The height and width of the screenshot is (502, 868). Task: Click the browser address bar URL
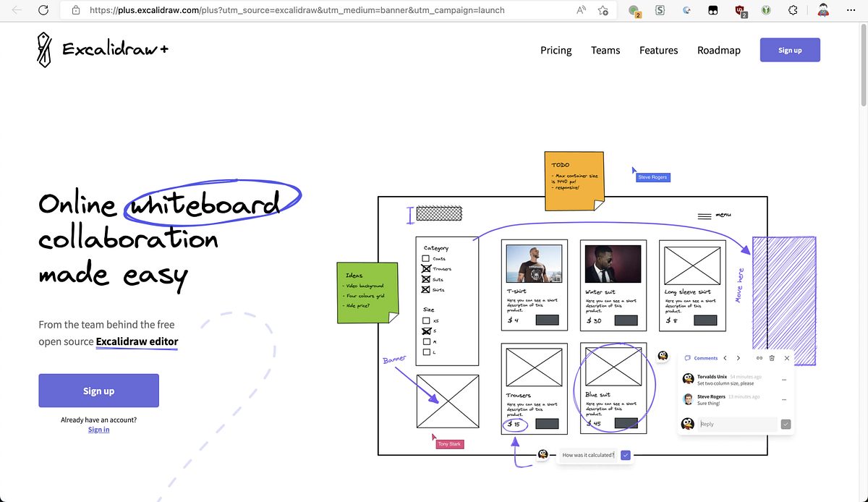point(297,10)
